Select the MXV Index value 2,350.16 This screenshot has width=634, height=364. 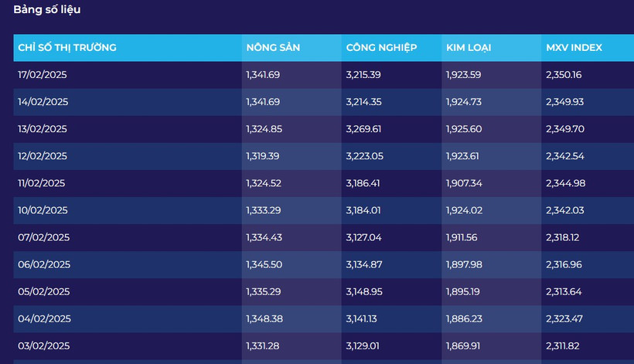[564, 75]
